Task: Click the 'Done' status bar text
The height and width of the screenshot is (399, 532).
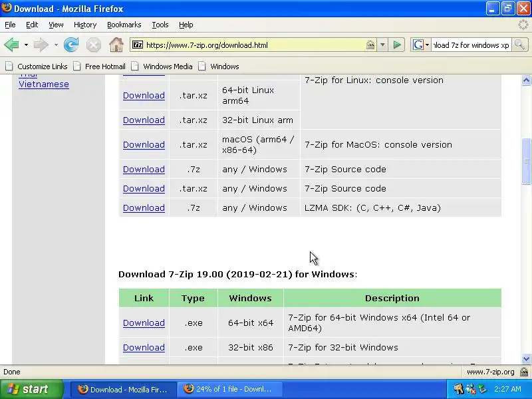Action: click(12, 372)
